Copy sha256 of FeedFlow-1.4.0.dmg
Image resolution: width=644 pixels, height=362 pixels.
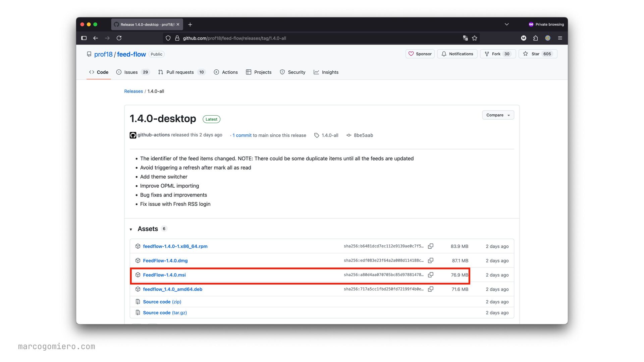click(x=431, y=260)
